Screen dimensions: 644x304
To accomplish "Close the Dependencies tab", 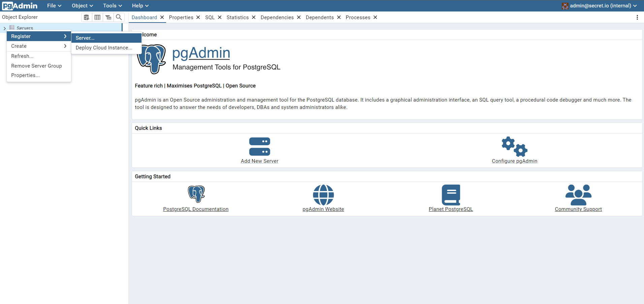I will coord(299,17).
